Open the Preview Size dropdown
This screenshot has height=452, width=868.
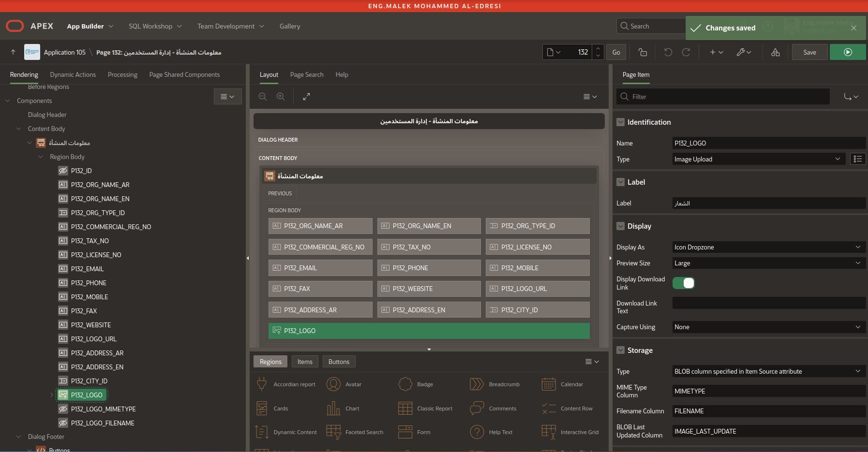[768, 263]
